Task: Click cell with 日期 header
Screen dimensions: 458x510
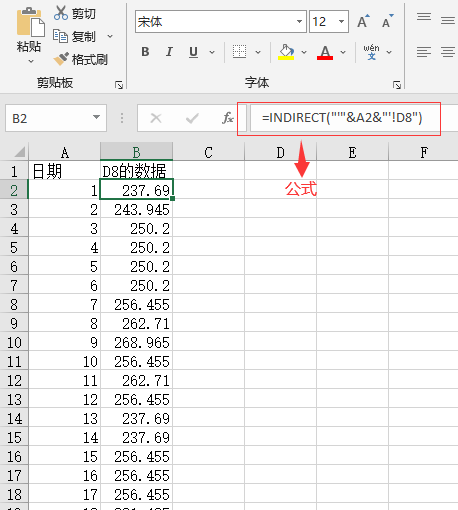Action: coord(65,171)
